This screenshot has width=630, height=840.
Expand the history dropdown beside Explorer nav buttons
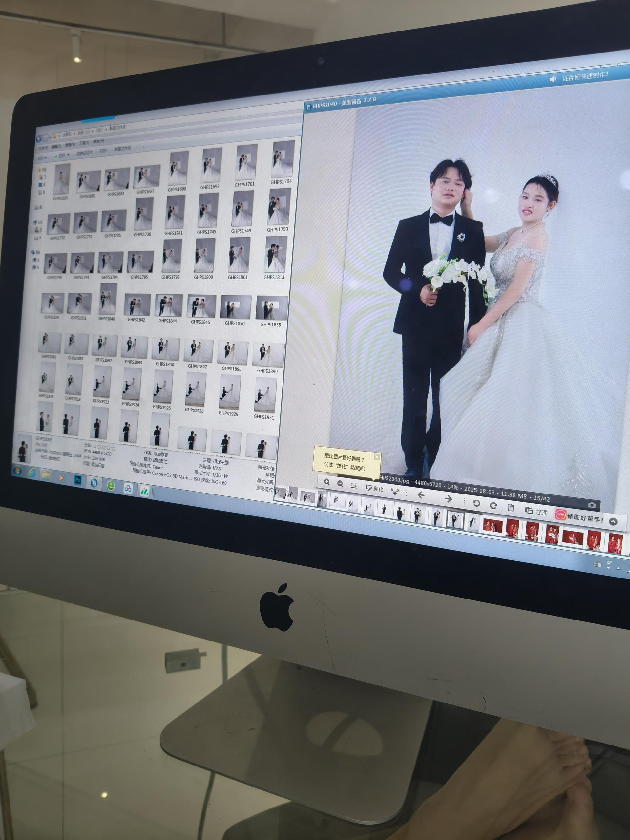(x=50, y=137)
